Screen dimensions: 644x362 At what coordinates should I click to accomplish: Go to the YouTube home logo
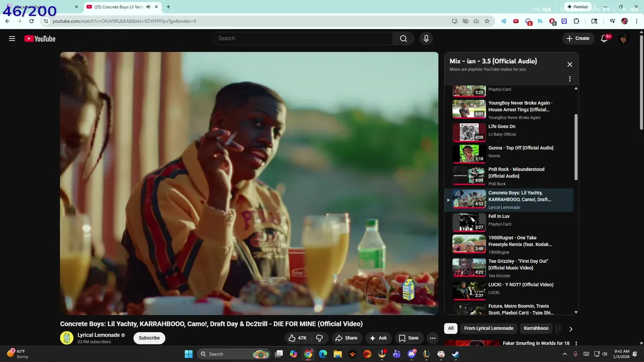(40, 39)
